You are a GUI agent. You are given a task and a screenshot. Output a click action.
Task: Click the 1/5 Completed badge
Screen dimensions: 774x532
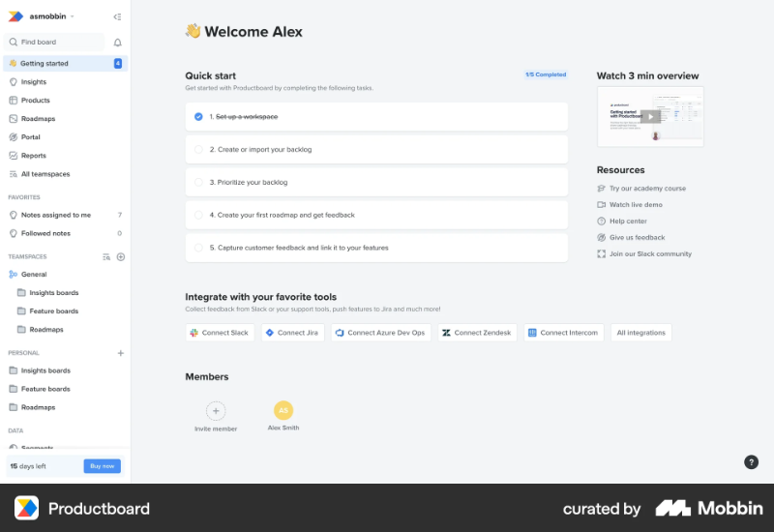click(x=546, y=74)
